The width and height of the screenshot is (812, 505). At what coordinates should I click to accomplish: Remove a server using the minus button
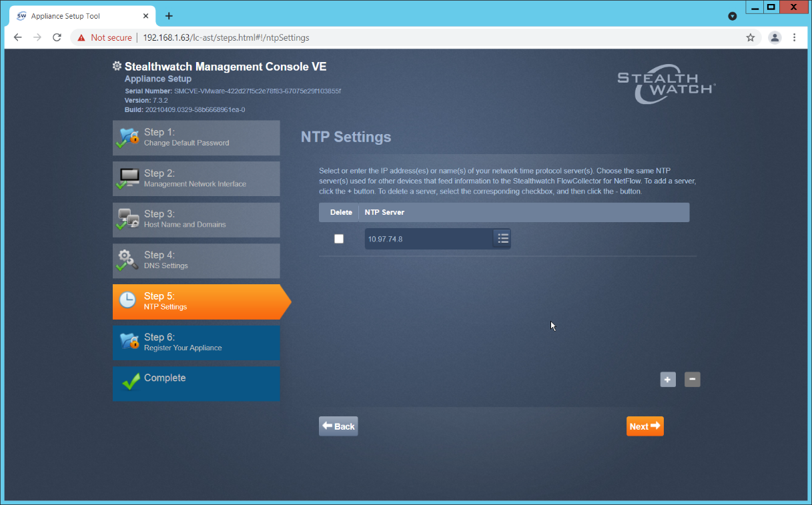tap(691, 379)
